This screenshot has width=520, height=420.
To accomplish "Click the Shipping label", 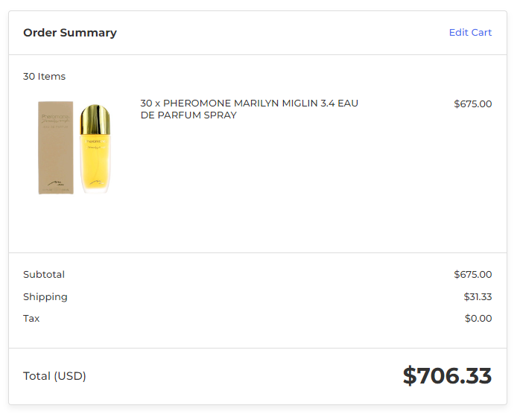I will point(45,296).
